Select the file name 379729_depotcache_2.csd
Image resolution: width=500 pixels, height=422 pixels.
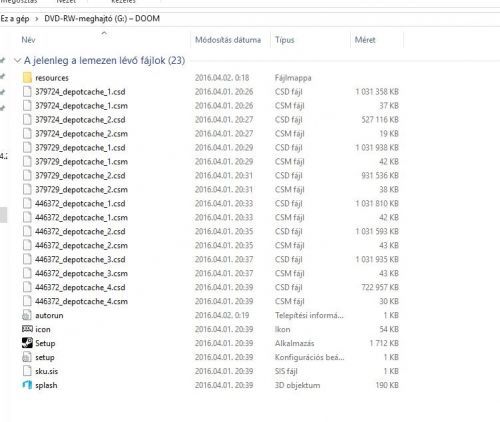[80, 176]
